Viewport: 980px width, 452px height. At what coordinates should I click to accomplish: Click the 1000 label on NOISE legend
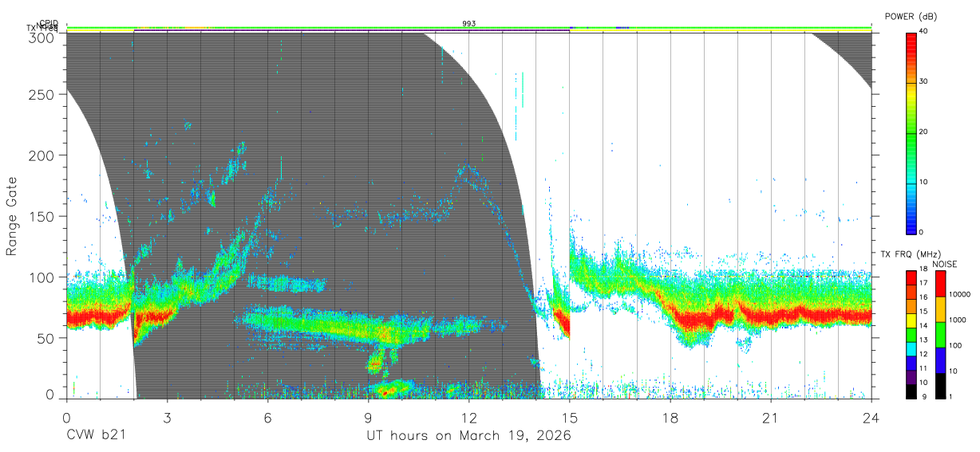(x=958, y=320)
